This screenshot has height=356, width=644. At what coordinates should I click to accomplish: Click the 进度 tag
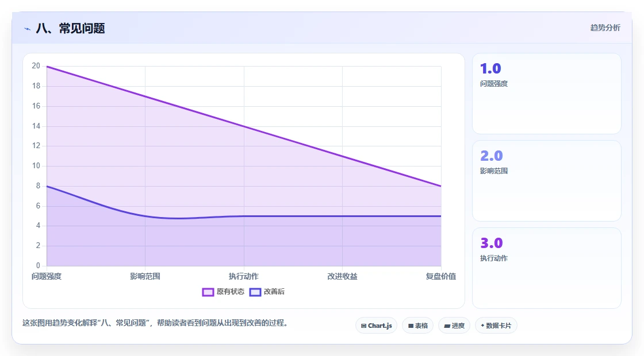tap(454, 326)
